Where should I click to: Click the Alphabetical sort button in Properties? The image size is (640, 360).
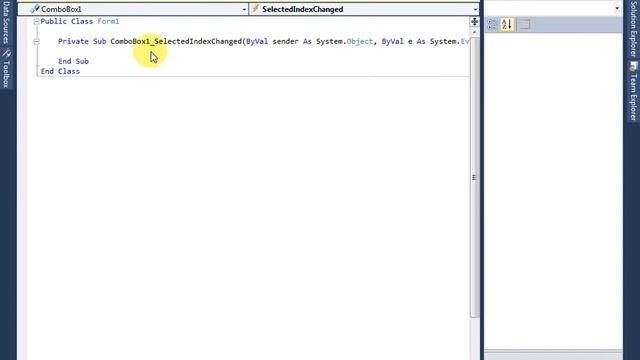tap(507, 24)
